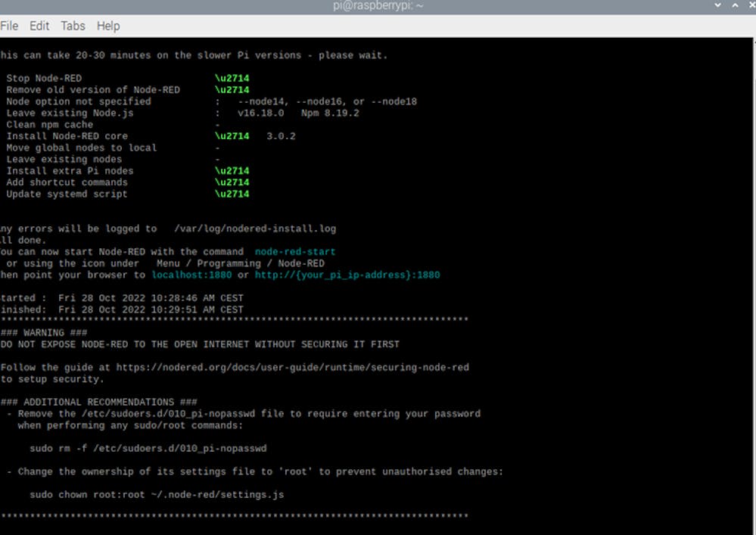Click the 'DO NOT EXPOSE NODE-RED' warning line
Screen dimensions: 756x535
click(x=200, y=344)
